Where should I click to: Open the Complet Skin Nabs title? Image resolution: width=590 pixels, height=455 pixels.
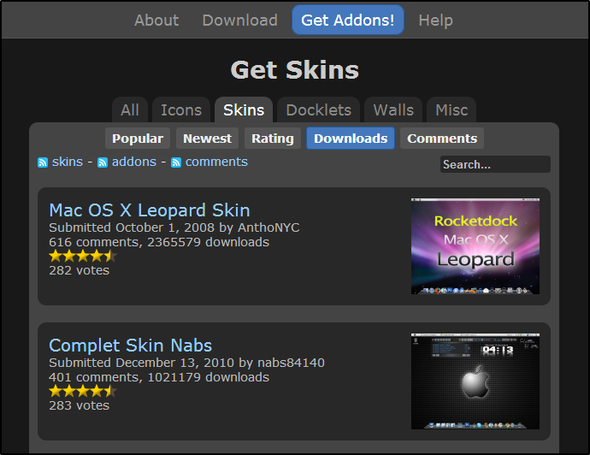click(x=130, y=345)
